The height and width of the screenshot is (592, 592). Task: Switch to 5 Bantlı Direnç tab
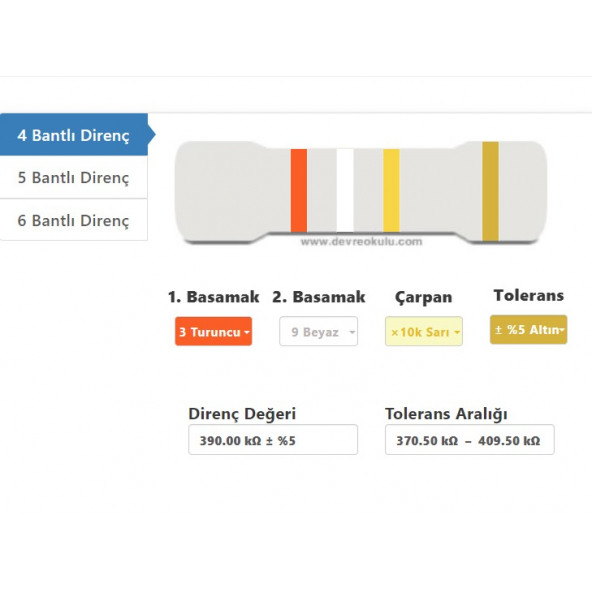tap(74, 177)
